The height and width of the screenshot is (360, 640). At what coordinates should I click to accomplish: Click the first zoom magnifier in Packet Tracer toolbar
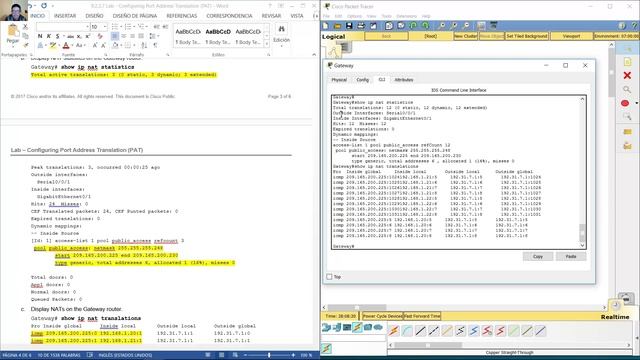click(x=442, y=26)
